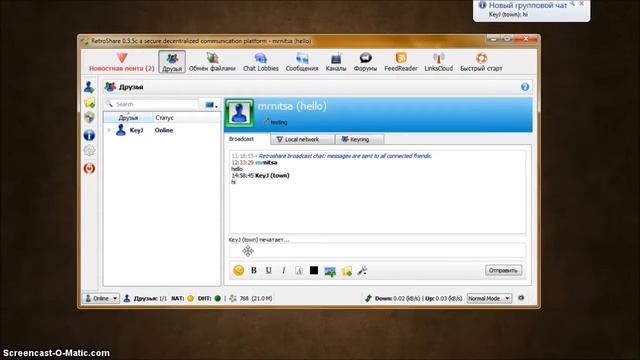Screen dimensions: 640x360
Task: Edit the testing status message
Action: tap(279, 122)
